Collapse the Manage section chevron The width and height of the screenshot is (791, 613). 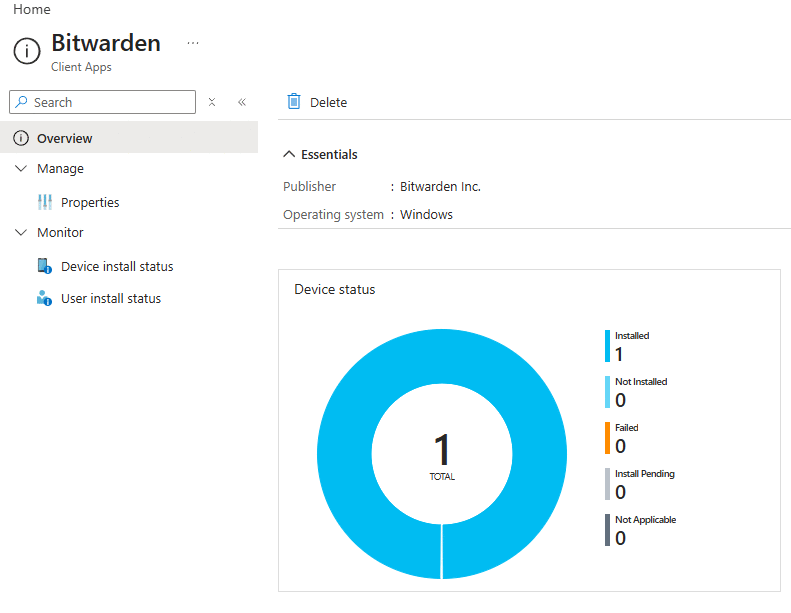click(x=21, y=168)
